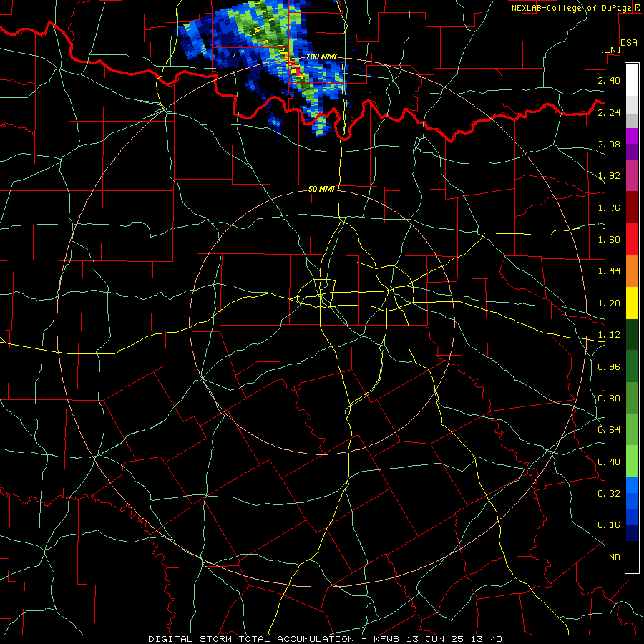Click the 1.92 legend value
The image size is (644, 644).
609,176
